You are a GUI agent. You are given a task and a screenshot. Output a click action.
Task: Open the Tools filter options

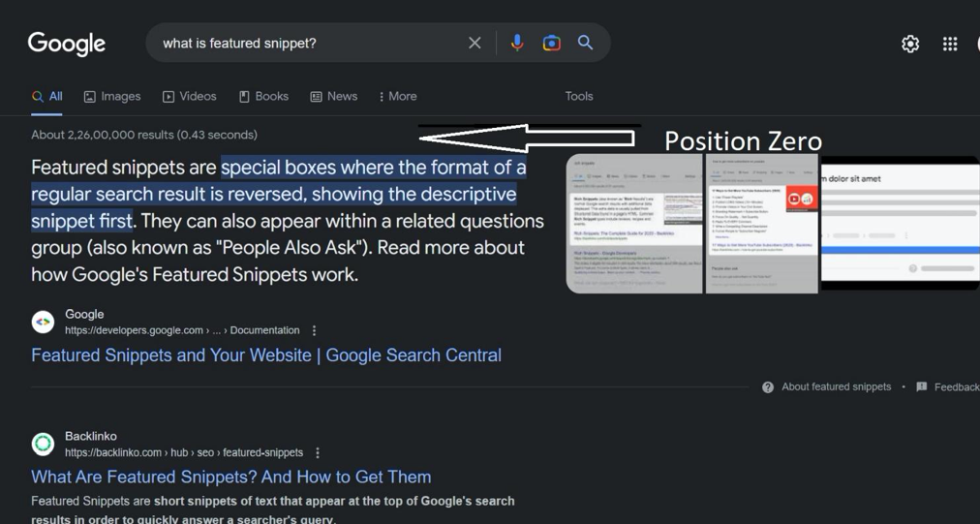tap(579, 96)
